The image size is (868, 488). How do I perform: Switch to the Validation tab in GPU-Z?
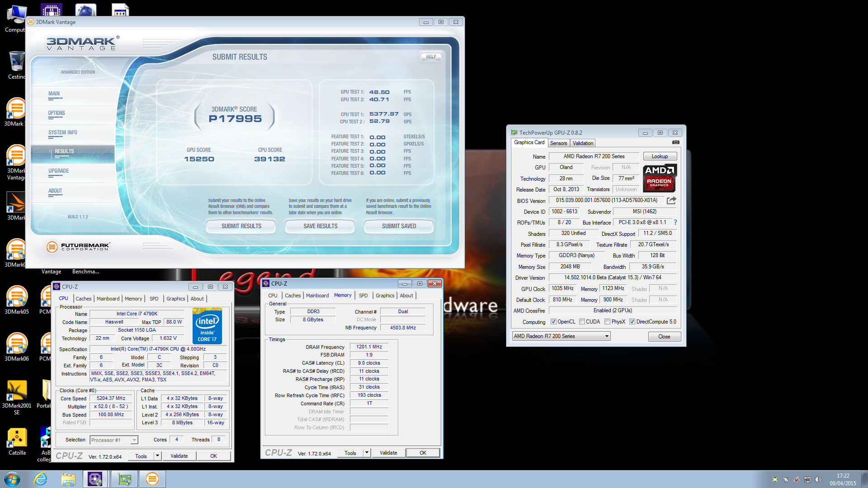583,143
